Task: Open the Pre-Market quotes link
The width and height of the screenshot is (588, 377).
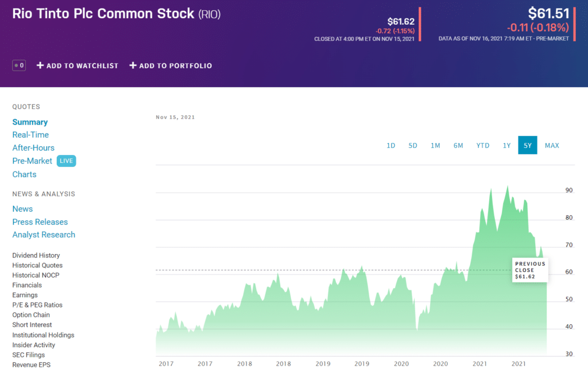Action: click(x=32, y=161)
